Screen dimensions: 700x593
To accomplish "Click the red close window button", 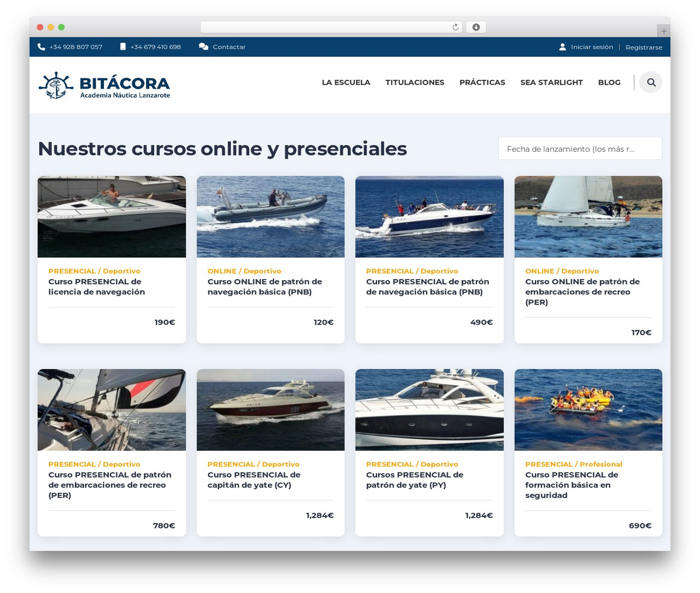I will 40,27.
